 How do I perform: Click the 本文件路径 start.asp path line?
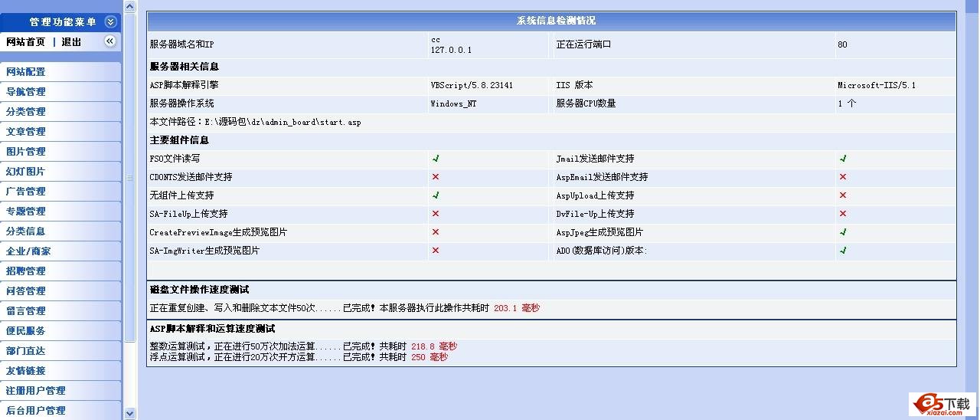coord(255,122)
